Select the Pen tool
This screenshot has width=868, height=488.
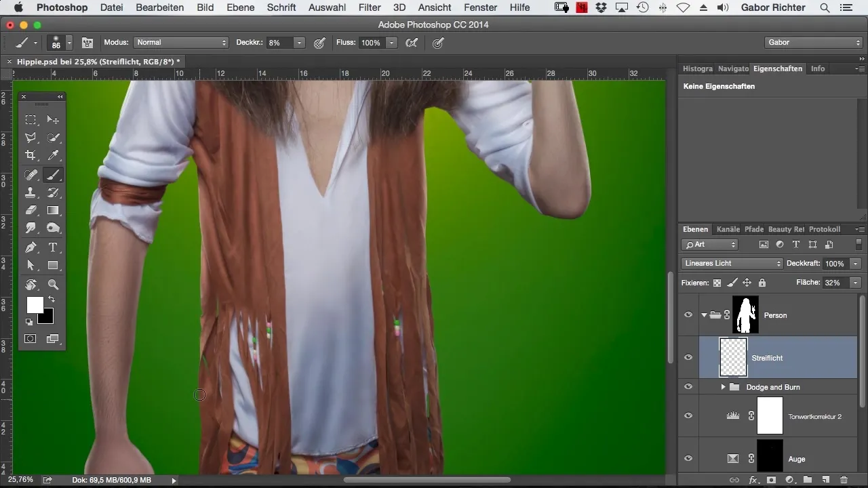pos(31,247)
